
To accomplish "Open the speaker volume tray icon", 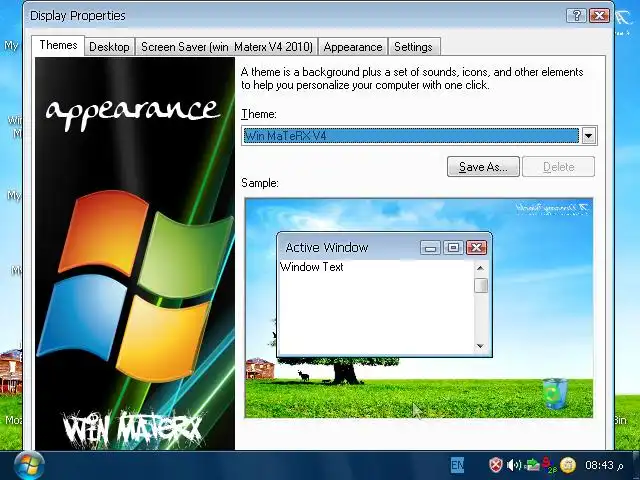I will [x=514, y=465].
